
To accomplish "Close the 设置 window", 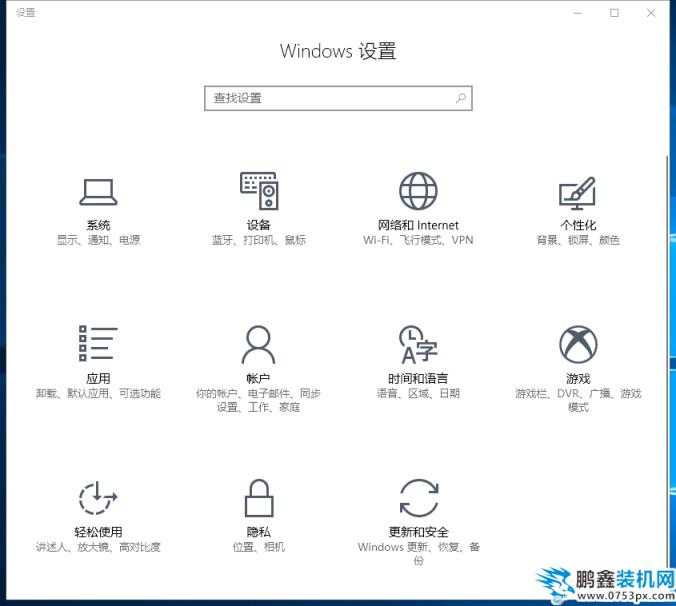I will point(651,13).
